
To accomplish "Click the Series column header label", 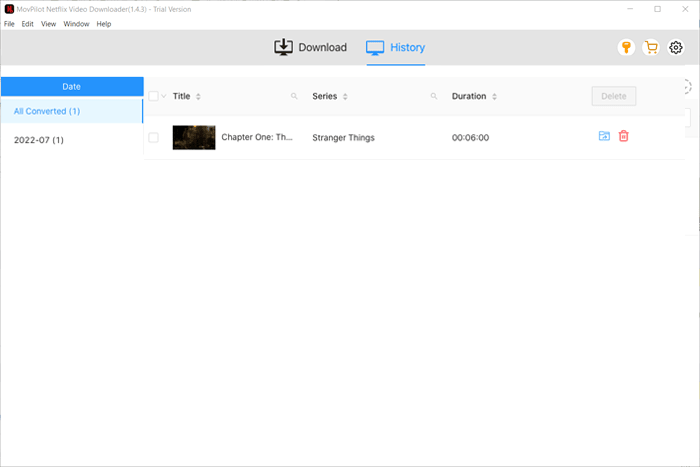I will pyautogui.click(x=325, y=96).
